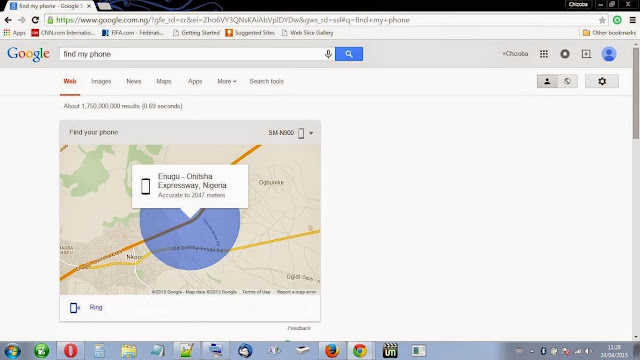Viewport: 640px width, 360px height.
Task: Click the phone icon in the location popup
Action: pyautogui.click(x=145, y=186)
